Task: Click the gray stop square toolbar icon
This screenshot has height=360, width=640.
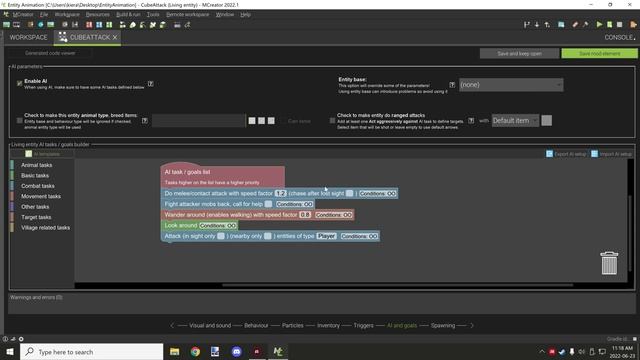Action: click(620, 24)
